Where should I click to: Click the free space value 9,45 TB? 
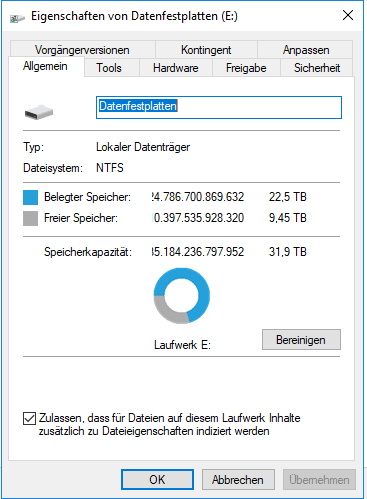click(x=288, y=218)
